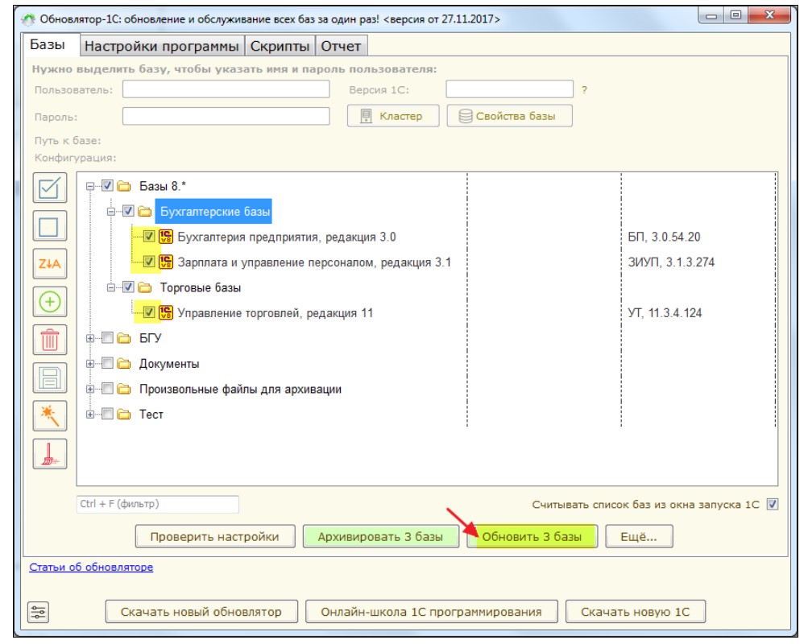Image resolution: width=812 pixels, height=644 pixels.
Task: Click the 1C icon of Зарплата и управление персоналом
Action: click(166, 262)
